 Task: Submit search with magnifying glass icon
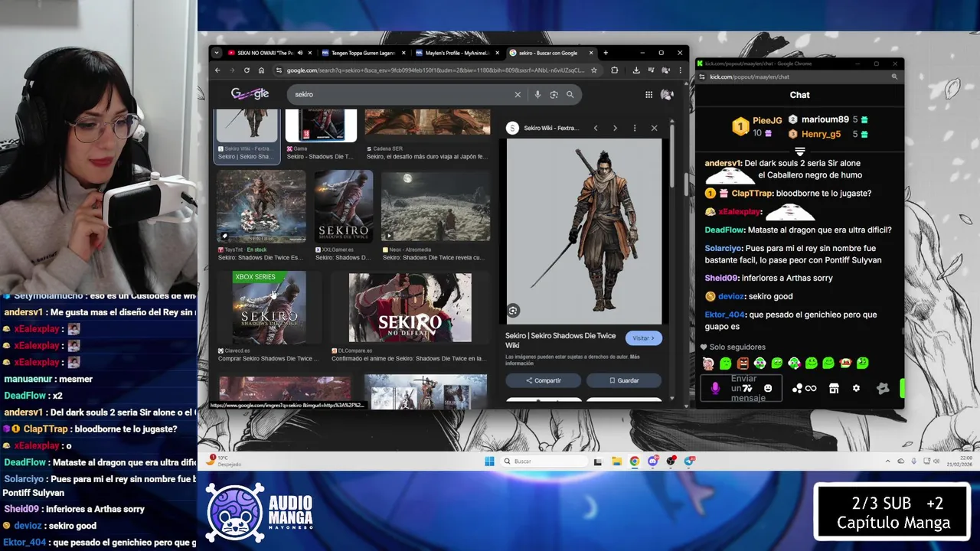(570, 95)
